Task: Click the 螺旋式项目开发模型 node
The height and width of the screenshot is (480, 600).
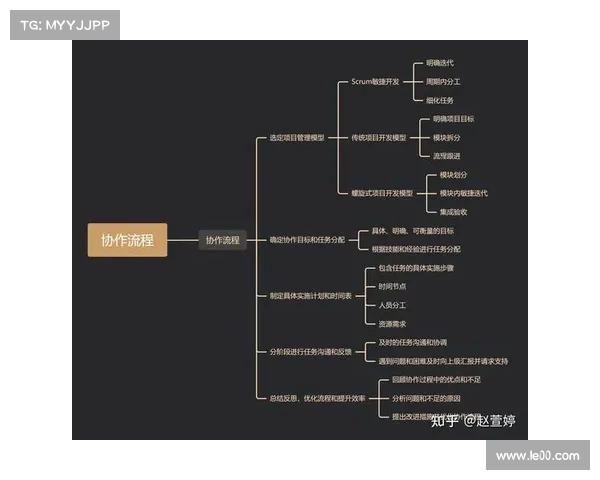Action: pos(381,192)
